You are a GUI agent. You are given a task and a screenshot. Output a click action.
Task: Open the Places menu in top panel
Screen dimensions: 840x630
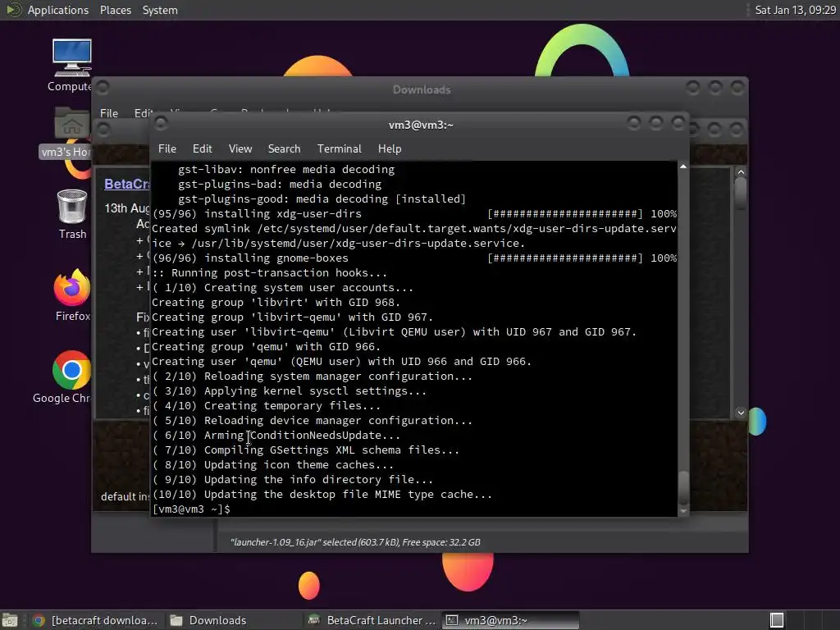[x=115, y=10]
